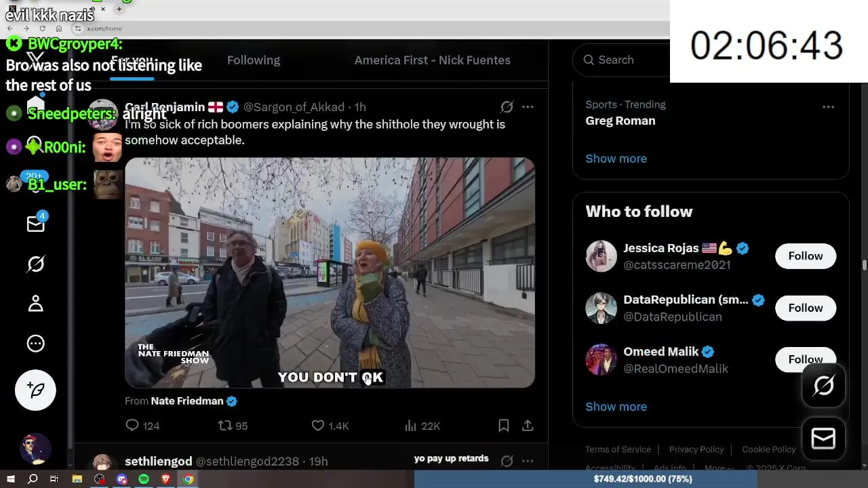Open Omeed Malik profile avatar
Viewport: 868px width, 488px height.
[x=601, y=360]
